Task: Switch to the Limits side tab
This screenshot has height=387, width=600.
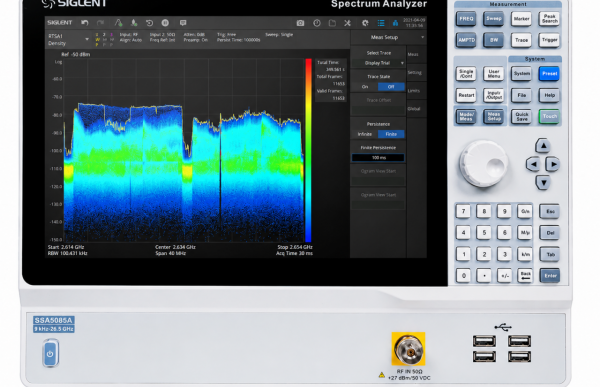Action: (414, 91)
